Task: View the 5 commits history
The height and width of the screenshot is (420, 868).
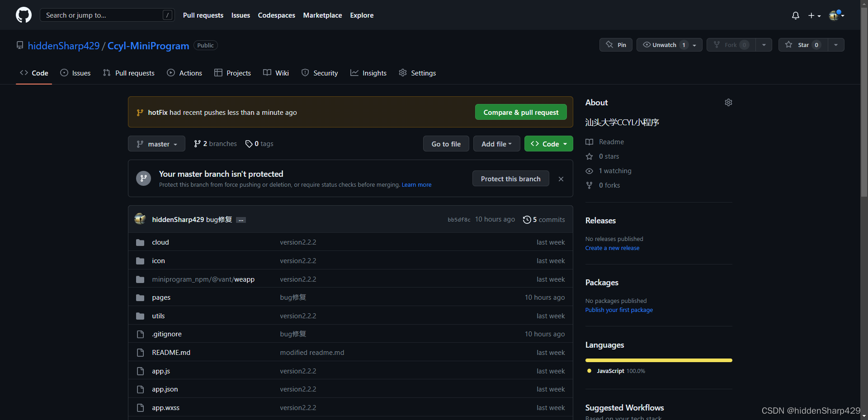Action: tap(544, 220)
